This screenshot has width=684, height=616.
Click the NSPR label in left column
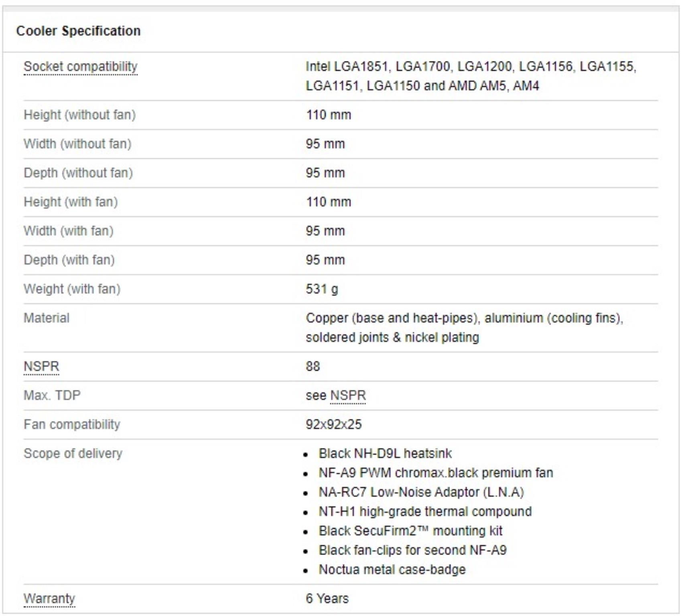point(41,366)
